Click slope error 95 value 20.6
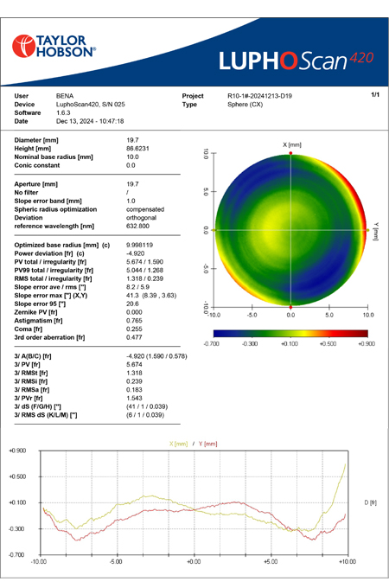The width and height of the screenshot is (389, 588). 132,304
